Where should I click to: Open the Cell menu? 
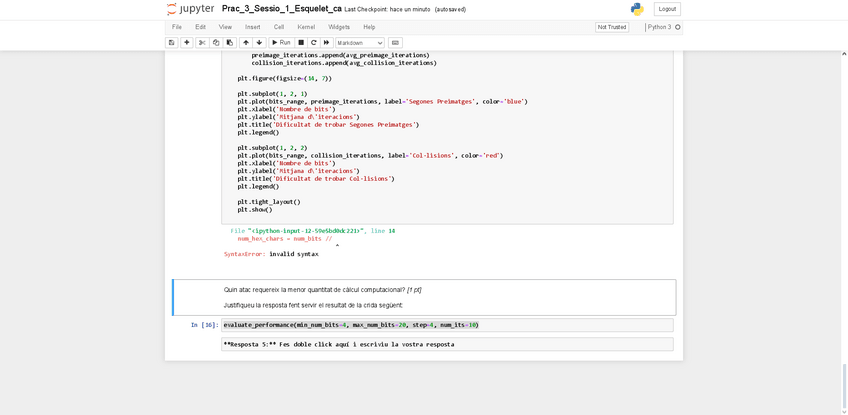(279, 27)
